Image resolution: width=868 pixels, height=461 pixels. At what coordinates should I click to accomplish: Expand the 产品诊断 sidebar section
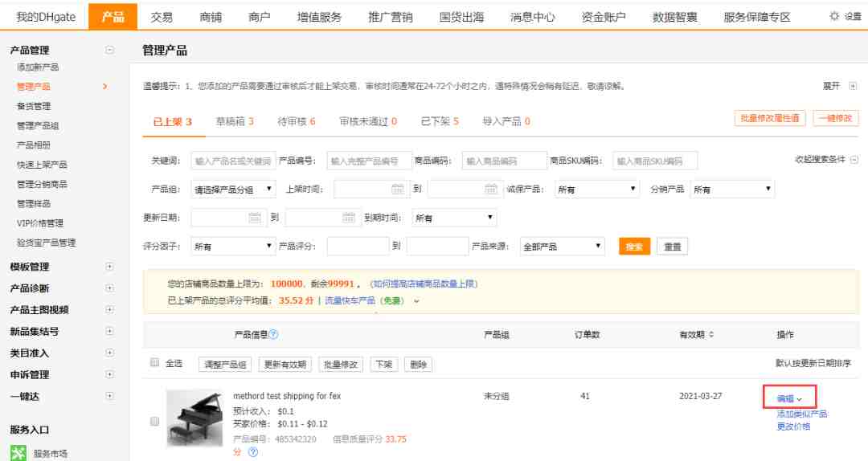coord(109,288)
